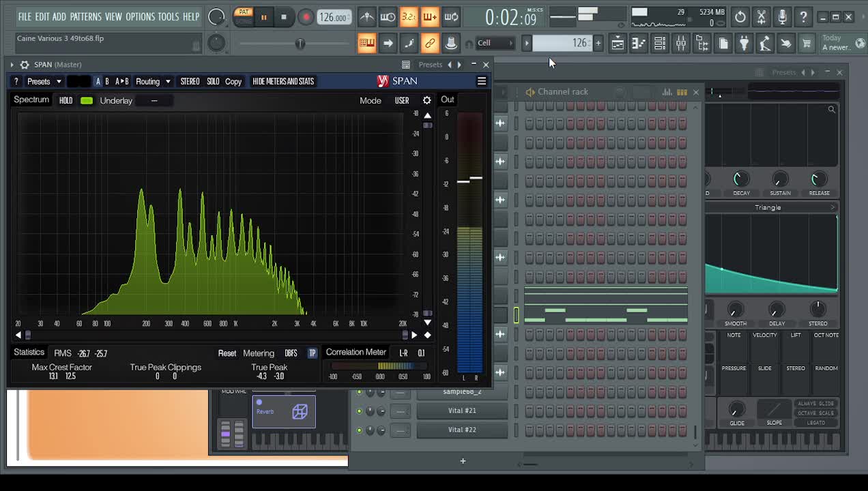
Task: Click HIDE METERS AND STATS button
Action: [x=283, y=81]
